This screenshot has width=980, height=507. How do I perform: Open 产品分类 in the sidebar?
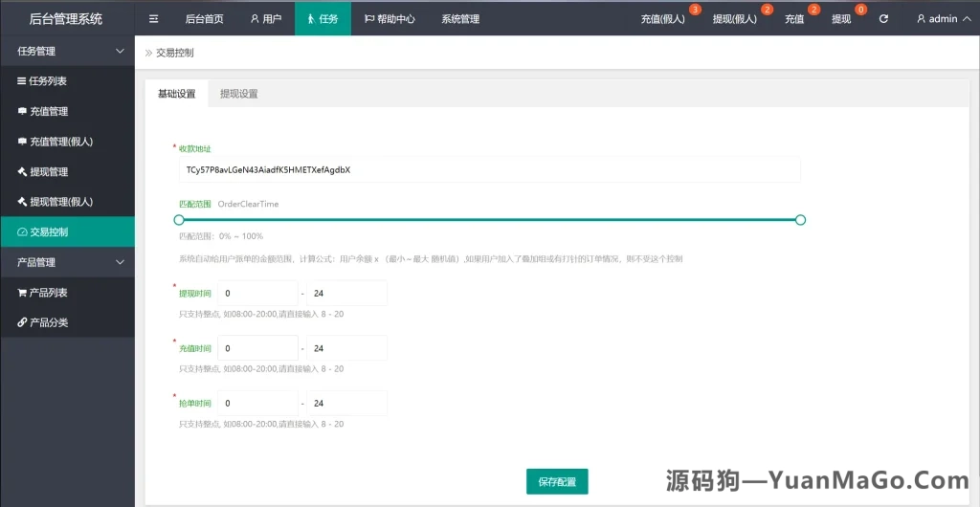coord(68,322)
